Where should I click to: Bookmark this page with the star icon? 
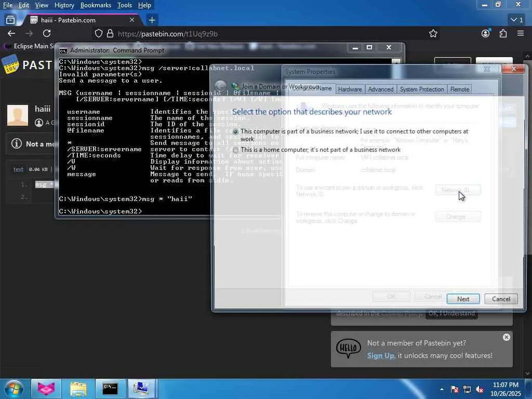(433, 33)
